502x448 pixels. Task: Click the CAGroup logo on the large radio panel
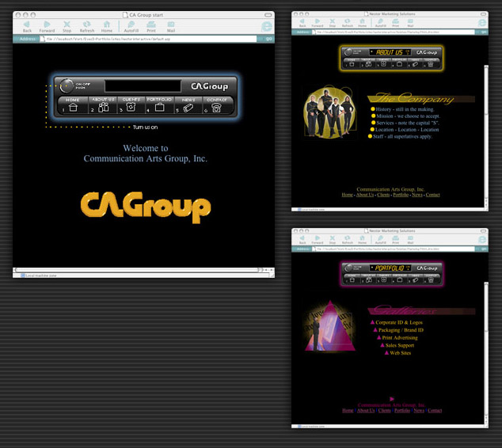tap(209, 86)
